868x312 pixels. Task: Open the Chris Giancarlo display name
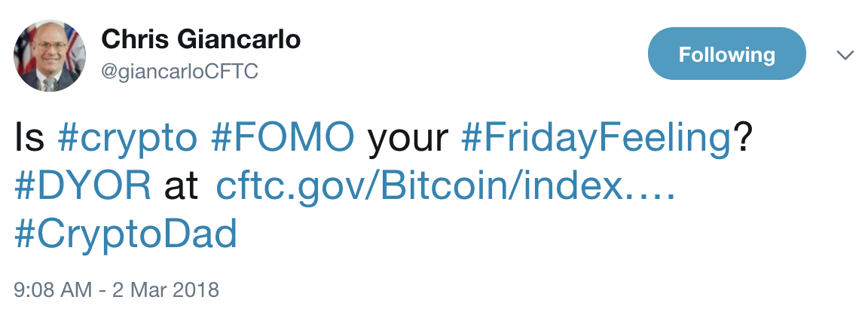[201, 39]
